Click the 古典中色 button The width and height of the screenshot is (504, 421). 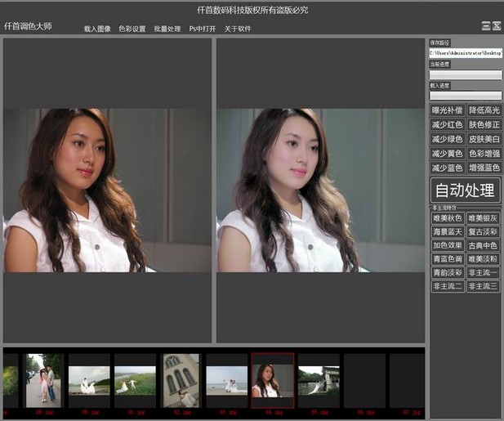483,246
